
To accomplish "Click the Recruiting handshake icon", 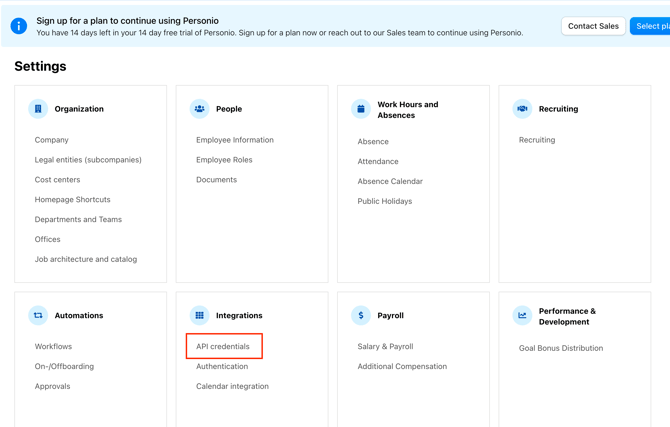I will click(x=522, y=109).
